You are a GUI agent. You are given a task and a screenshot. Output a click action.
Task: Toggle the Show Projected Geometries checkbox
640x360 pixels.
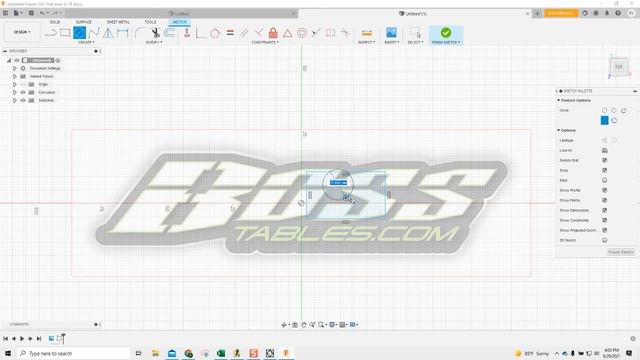pos(604,230)
